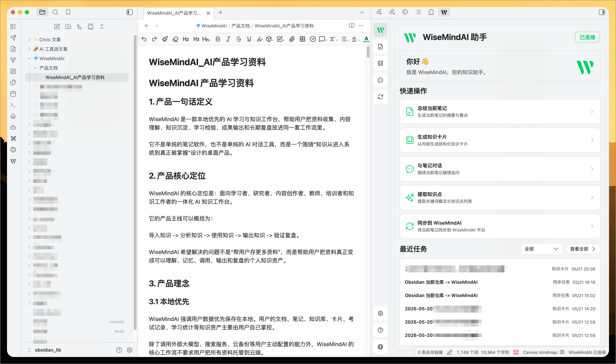The width and height of the screenshot is (616, 364).
Task: Open plugin help question mark icon
Action: [x=380, y=330]
